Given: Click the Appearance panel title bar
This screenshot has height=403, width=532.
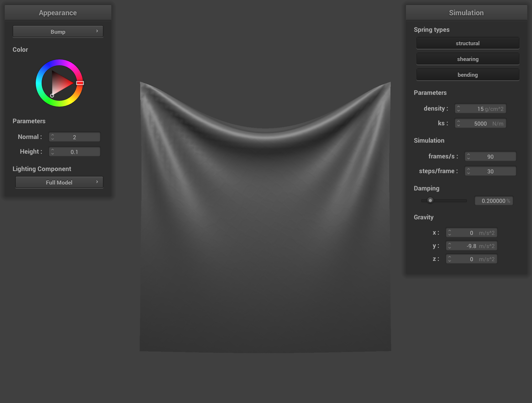Looking at the screenshot, I should (58, 13).
